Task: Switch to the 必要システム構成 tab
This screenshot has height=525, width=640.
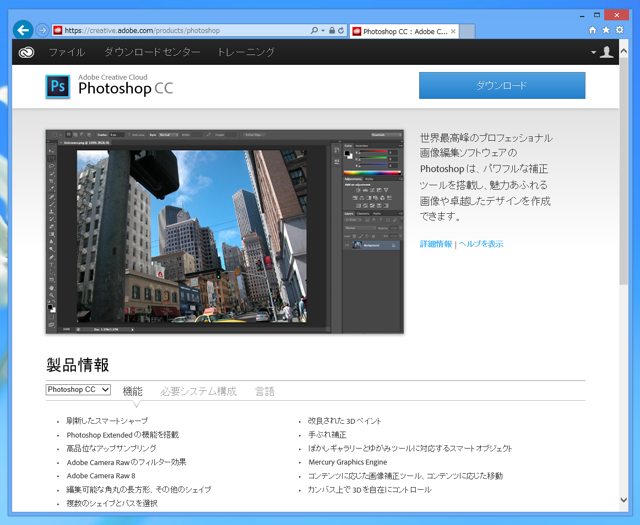Action: [198, 392]
